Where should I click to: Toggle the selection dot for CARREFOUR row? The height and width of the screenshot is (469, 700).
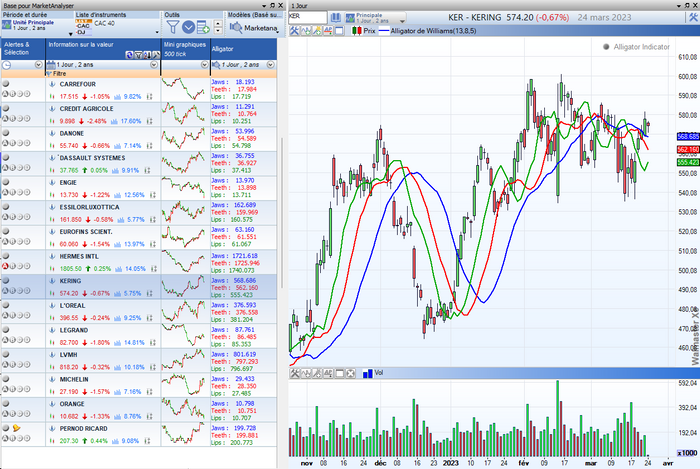click(x=6, y=83)
